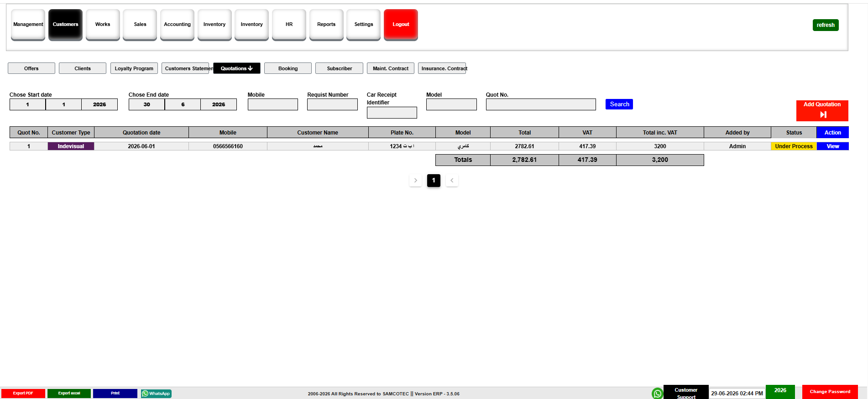Switch to the Offers tab
The width and height of the screenshot is (868, 399).
pos(31,68)
